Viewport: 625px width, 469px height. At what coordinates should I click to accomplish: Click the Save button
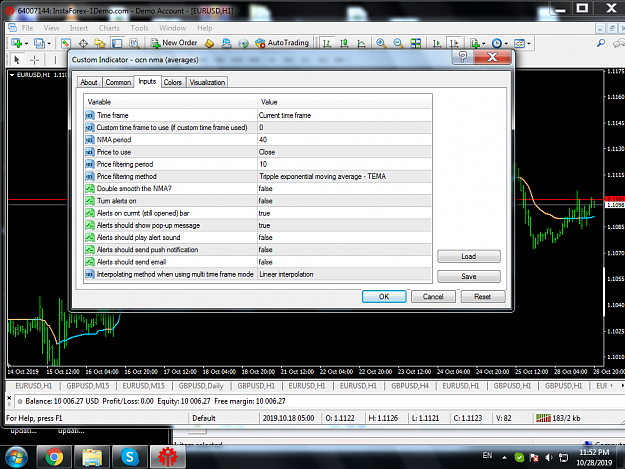pyautogui.click(x=469, y=276)
